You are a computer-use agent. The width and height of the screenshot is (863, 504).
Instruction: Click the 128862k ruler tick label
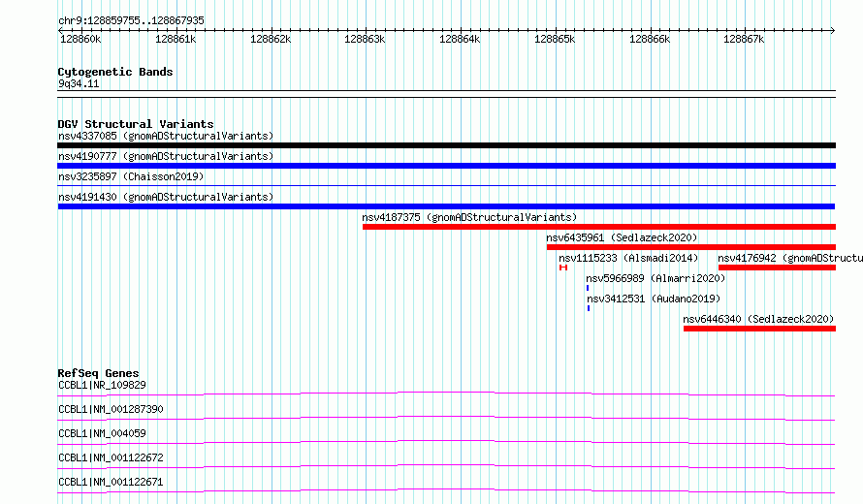[271, 39]
